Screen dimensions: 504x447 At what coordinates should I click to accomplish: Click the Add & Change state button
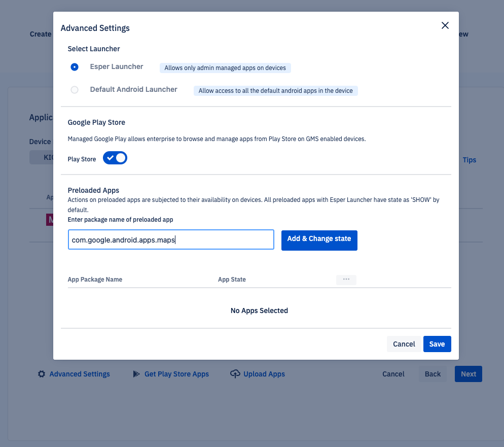point(319,240)
